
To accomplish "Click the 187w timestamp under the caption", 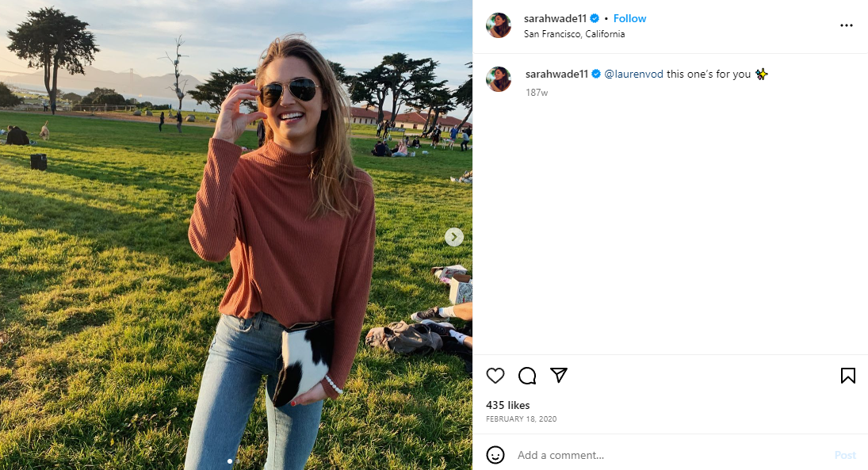I will (537, 93).
